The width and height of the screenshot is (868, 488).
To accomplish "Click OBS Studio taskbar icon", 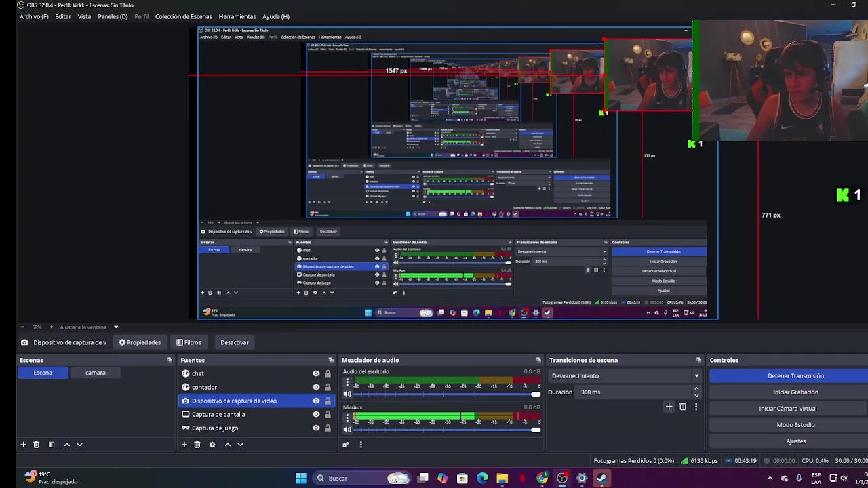I will 562,478.
